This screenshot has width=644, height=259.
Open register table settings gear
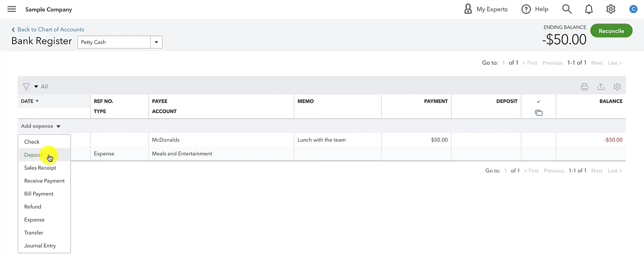617,87
